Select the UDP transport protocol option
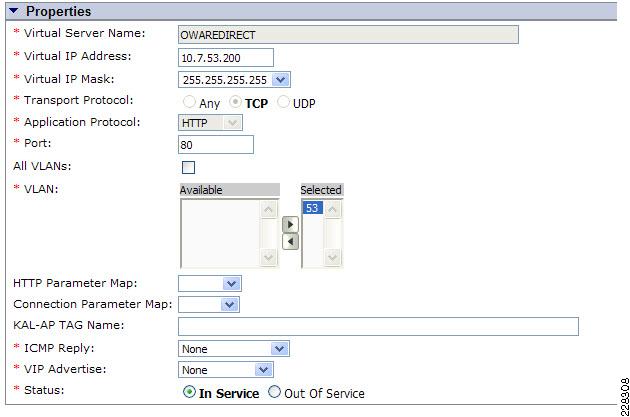The width and height of the screenshot is (630, 417). point(283,102)
